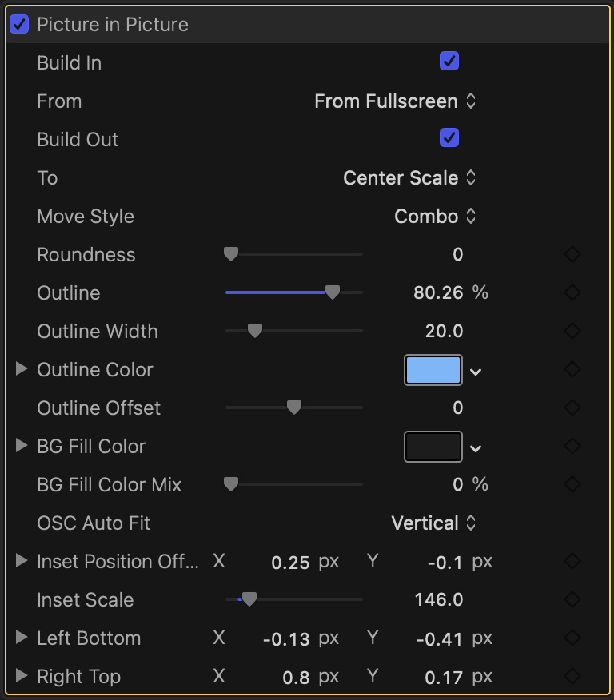Open the Move Style Combo dropdown
The width and height of the screenshot is (614, 700).
[435, 217]
